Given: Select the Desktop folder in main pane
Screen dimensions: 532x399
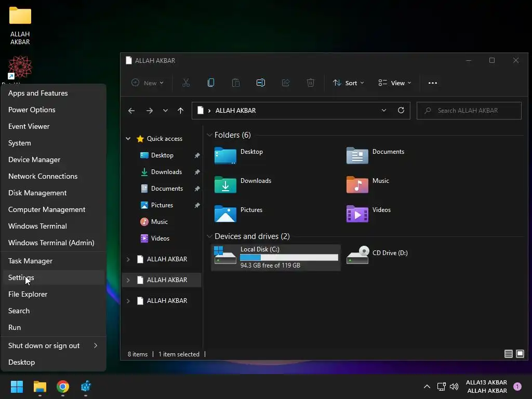Looking at the screenshot, I should coord(238,156).
